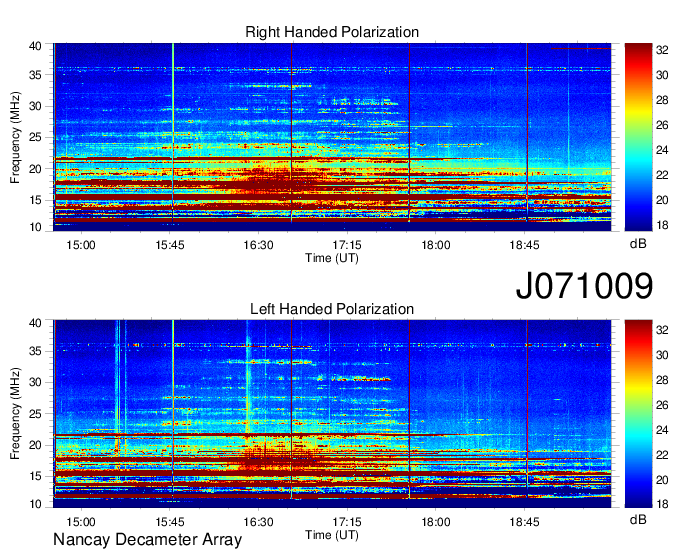Click the "Frequency (MHz)" axis label of Right Handed plot
The height and width of the screenshot is (552, 680).
pos(15,137)
